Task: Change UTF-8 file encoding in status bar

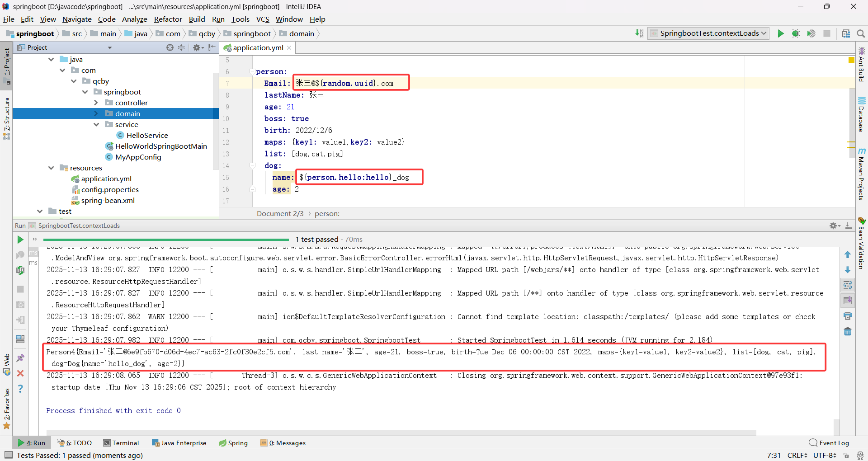Action: point(825,455)
